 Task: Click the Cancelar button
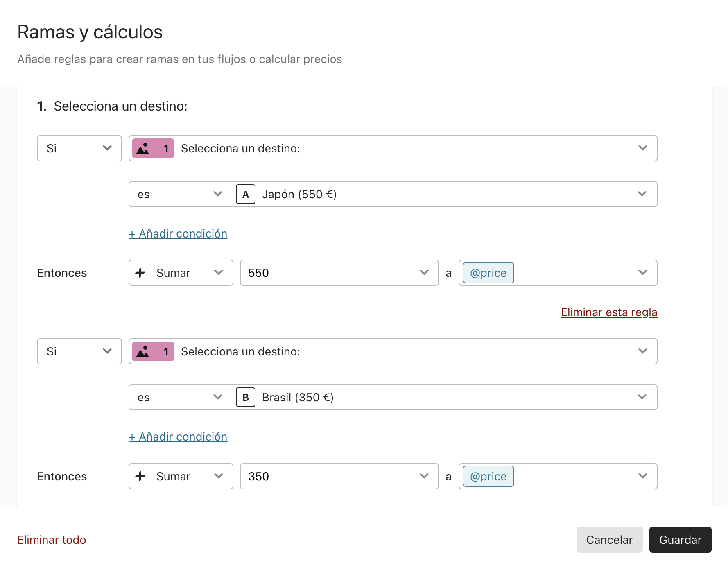(609, 540)
